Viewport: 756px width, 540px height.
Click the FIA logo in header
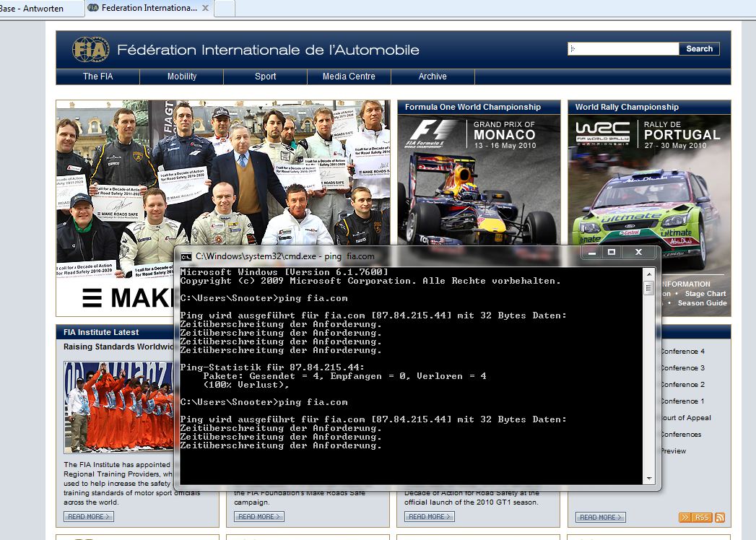(91, 49)
